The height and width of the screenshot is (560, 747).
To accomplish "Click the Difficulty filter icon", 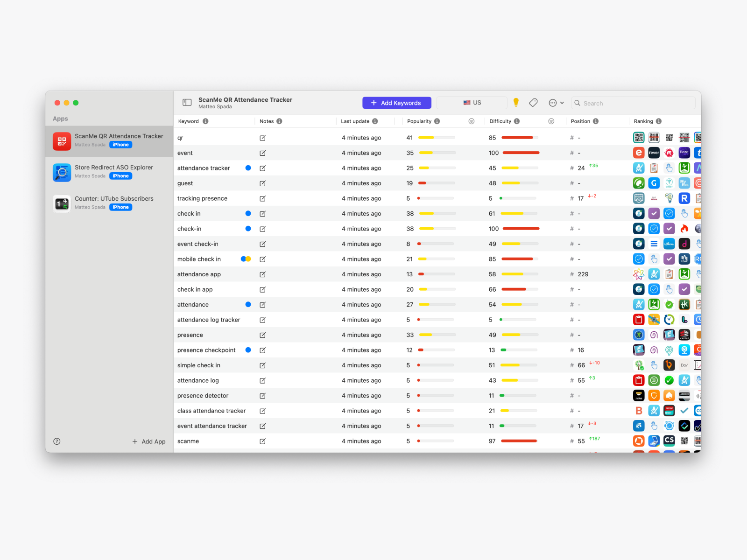I will tap(551, 121).
